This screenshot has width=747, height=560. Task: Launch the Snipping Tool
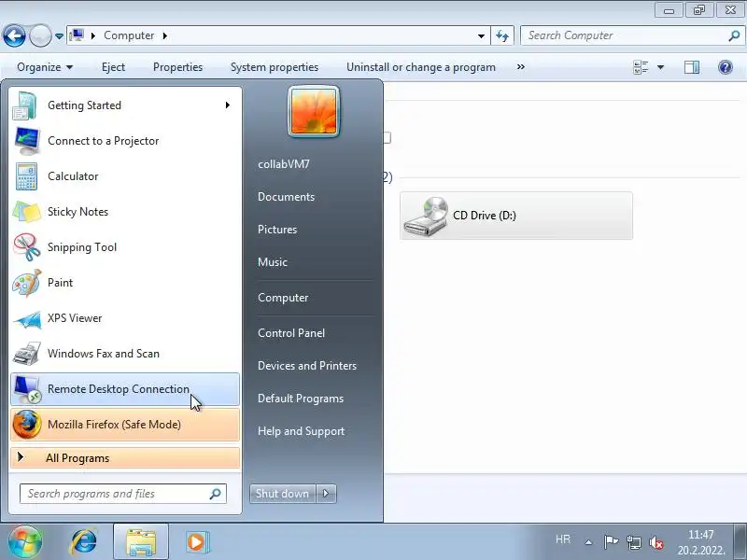[125, 247]
